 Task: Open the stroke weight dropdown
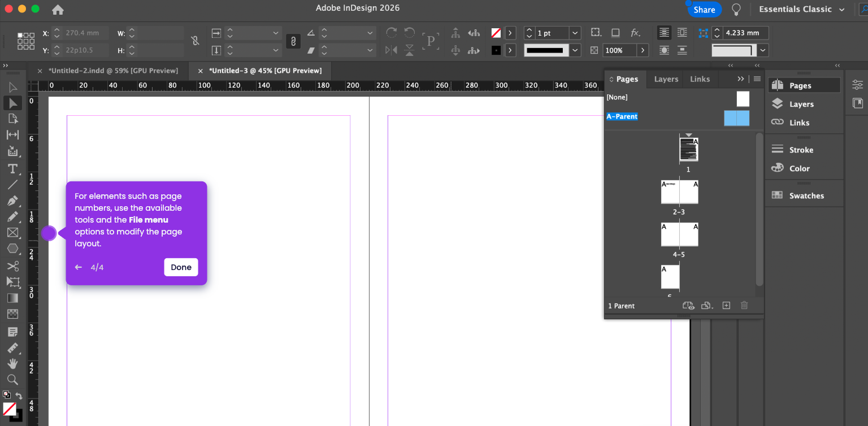pos(575,33)
